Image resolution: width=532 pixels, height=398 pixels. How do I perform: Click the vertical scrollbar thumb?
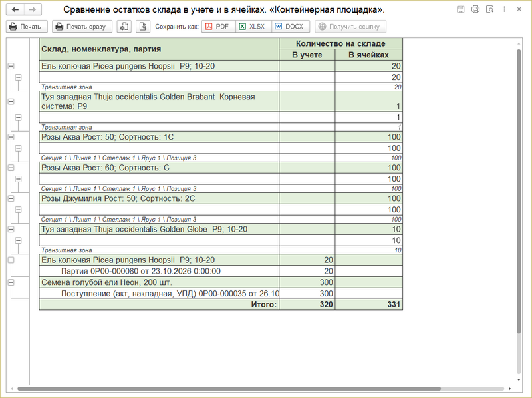click(519, 191)
